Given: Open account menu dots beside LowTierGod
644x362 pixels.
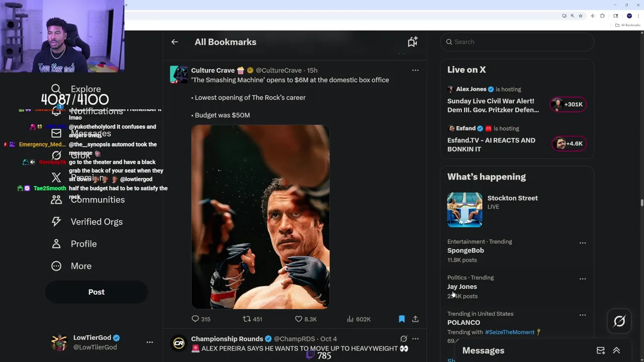Looking at the screenshot, I should (149, 342).
